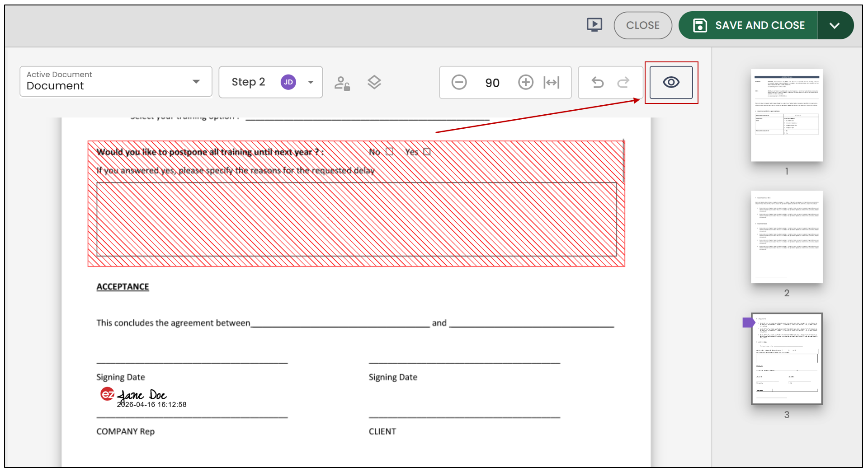Select the page 3 thumbnail

click(x=787, y=359)
